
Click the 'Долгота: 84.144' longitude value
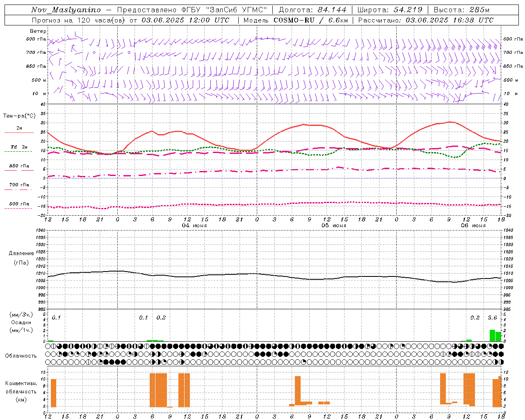pos(312,10)
